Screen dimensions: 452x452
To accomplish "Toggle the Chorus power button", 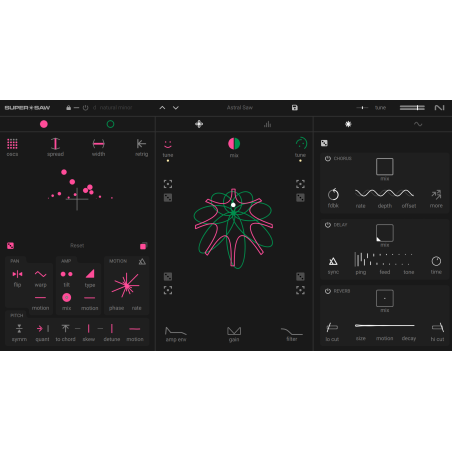I will tap(328, 159).
